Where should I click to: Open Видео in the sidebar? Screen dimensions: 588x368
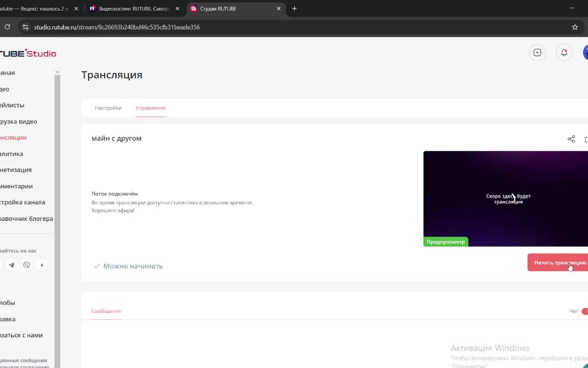pyautogui.click(x=5, y=89)
